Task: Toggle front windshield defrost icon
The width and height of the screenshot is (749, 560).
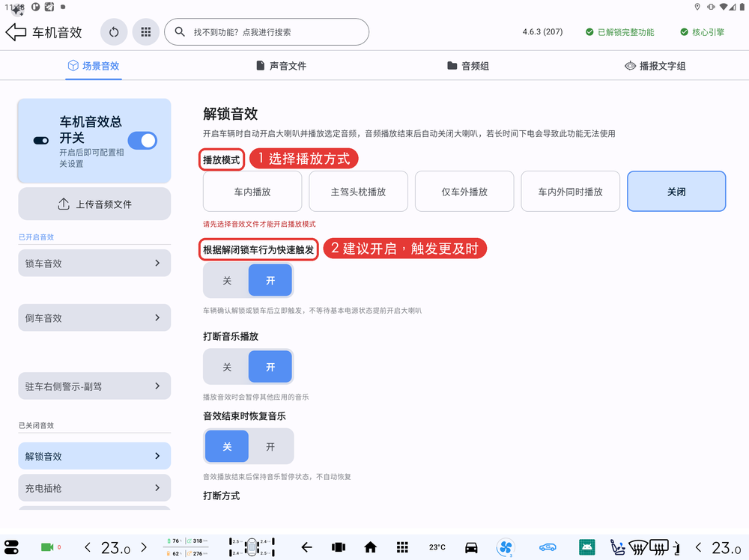Action: pyautogui.click(x=637, y=547)
